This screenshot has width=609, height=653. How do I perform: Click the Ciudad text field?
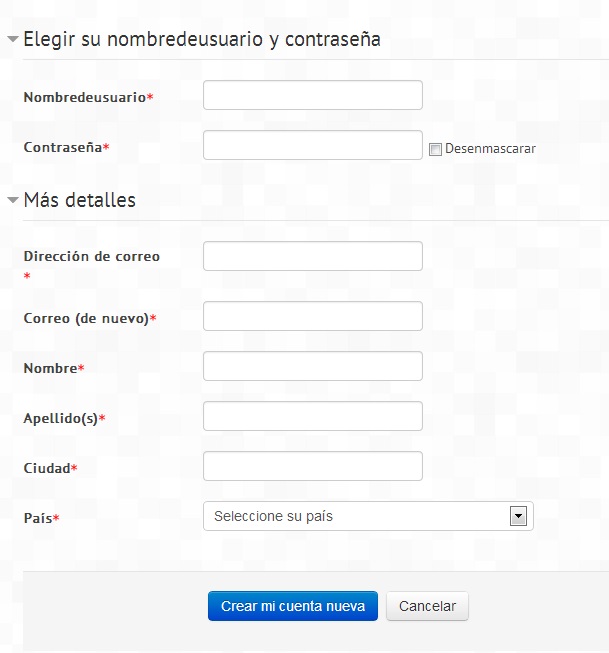[x=313, y=466]
